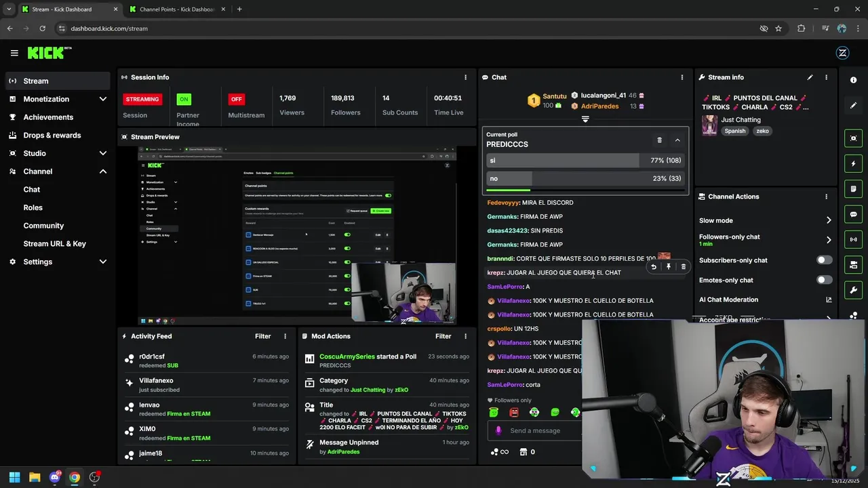Viewport: 868px width, 488px height.
Task: Click the clip capture icon in right rail
Action: [854, 138]
